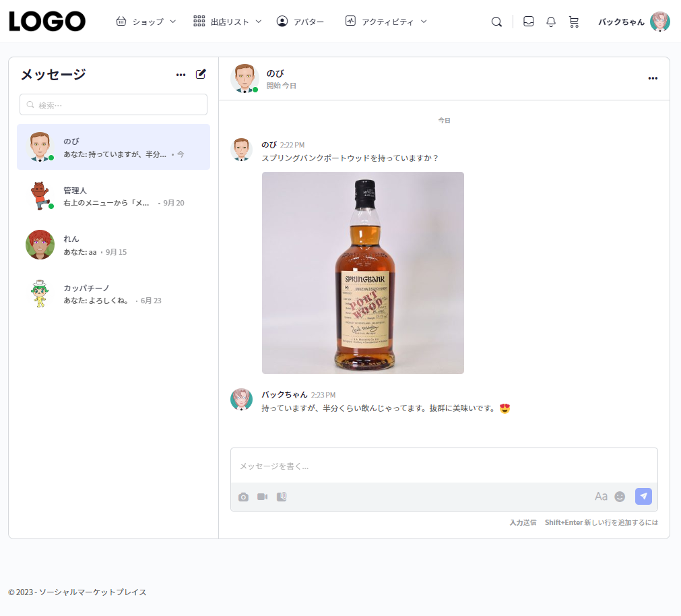Open the inbox messages icon in header
The width and height of the screenshot is (681, 616).
coord(529,22)
